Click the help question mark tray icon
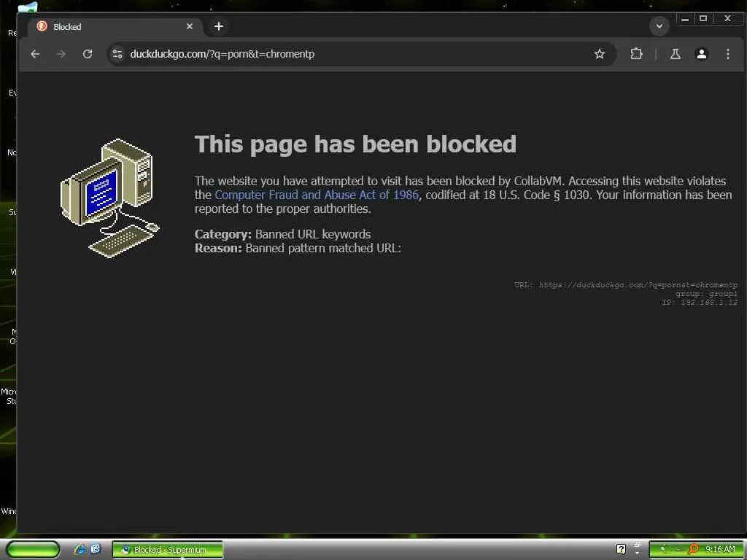 621,550
